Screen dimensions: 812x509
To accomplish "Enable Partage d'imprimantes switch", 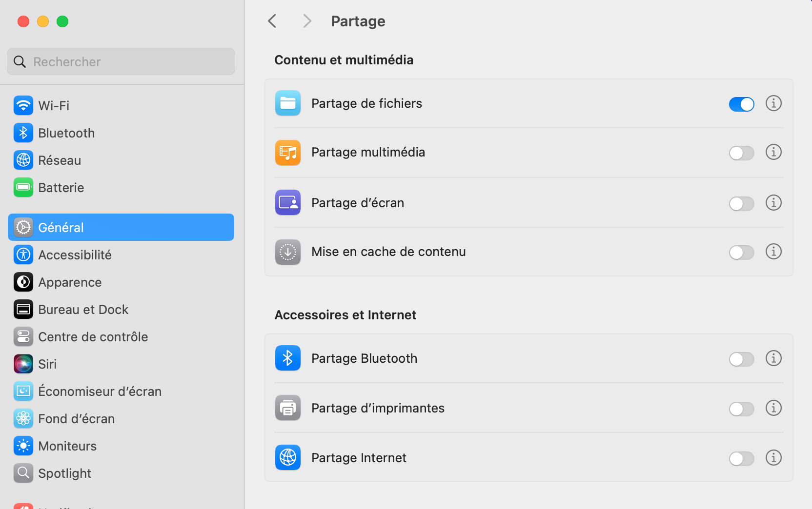I will pyautogui.click(x=742, y=409).
